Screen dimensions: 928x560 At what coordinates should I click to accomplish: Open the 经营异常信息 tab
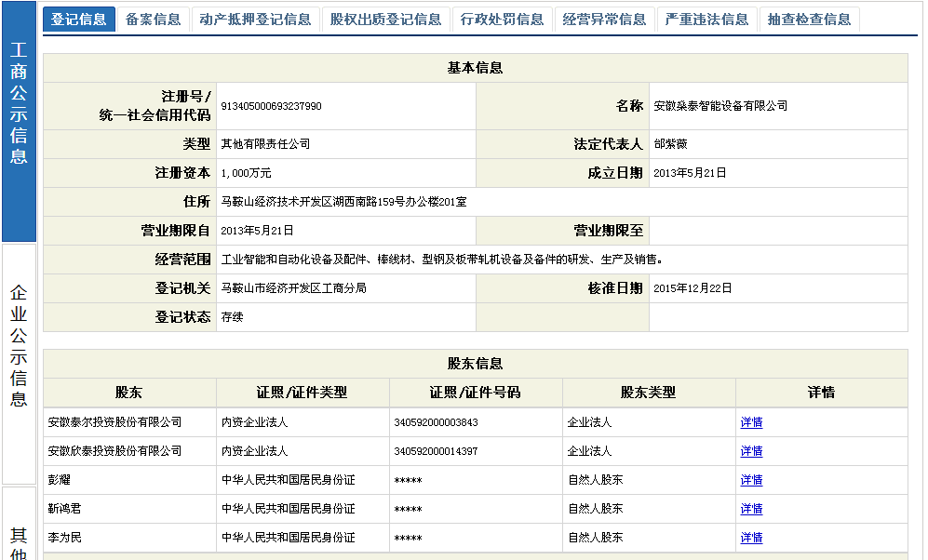[x=604, y=20]
